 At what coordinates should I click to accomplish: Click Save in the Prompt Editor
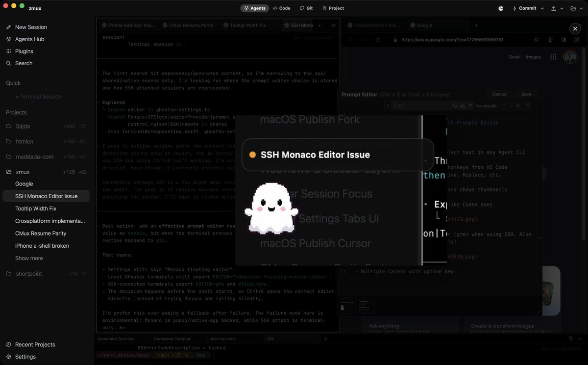526,94
